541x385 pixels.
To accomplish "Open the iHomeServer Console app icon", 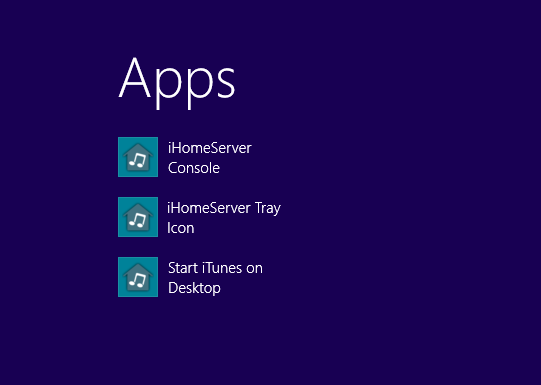I will tap(138, 157).
